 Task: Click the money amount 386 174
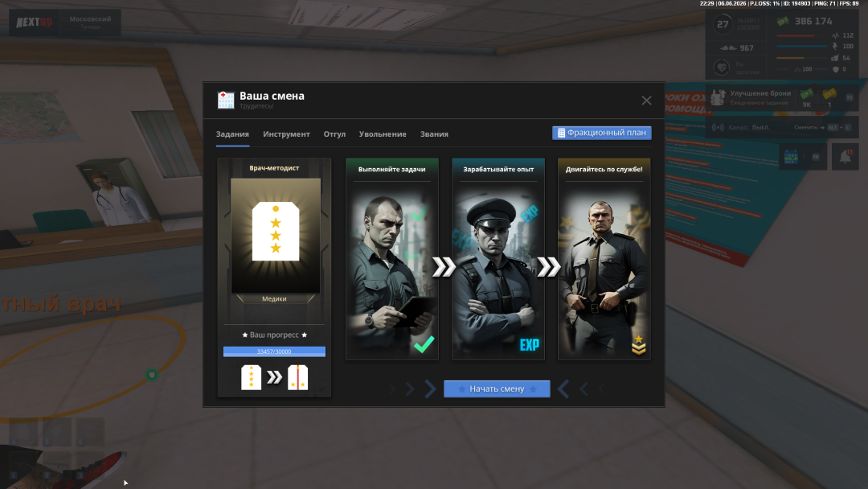813,21
